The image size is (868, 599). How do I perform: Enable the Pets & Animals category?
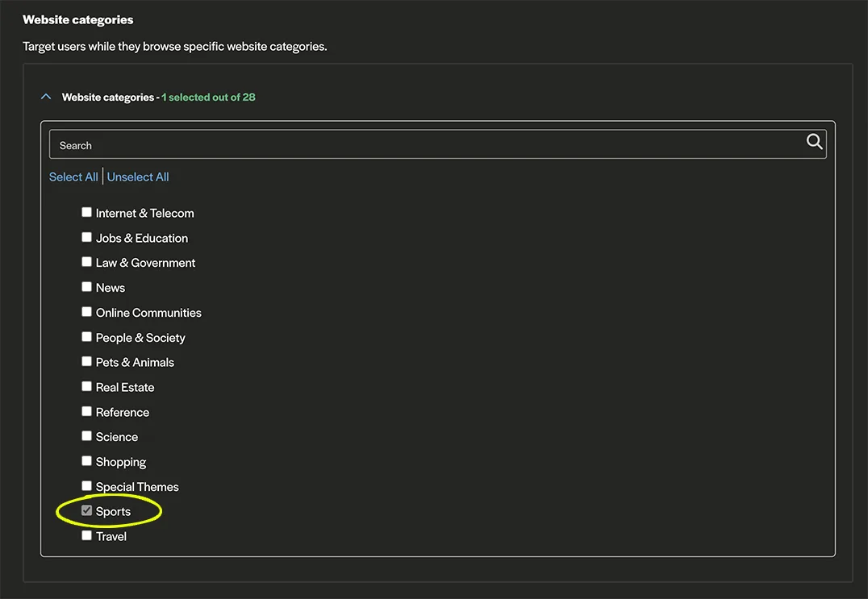[x=86, y=360]
